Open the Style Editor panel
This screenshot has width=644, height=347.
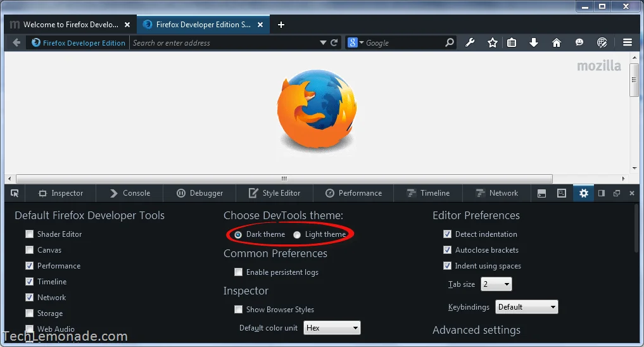click(274, 193)
